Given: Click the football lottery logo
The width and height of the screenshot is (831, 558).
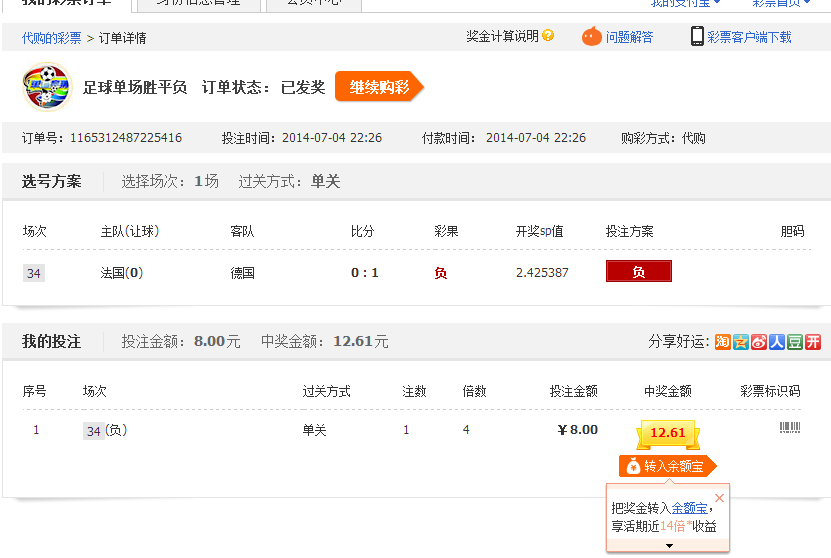Looking at the screenshot, I should coord(47,86).
